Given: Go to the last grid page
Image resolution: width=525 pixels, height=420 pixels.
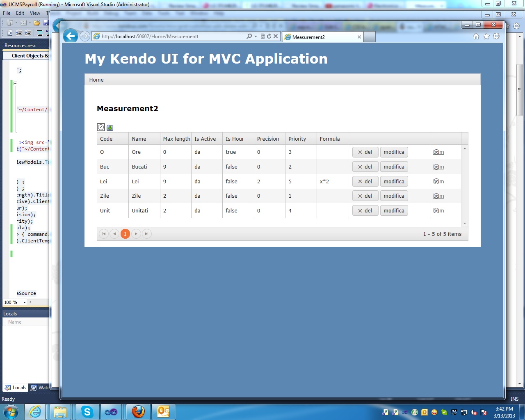Looking at the screenshot, I should (x=146, y=234).
